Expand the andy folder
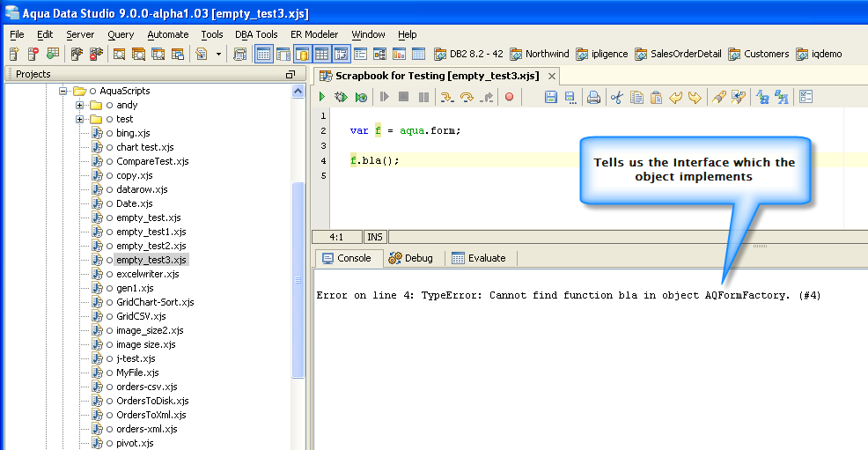 pos(80,105)
